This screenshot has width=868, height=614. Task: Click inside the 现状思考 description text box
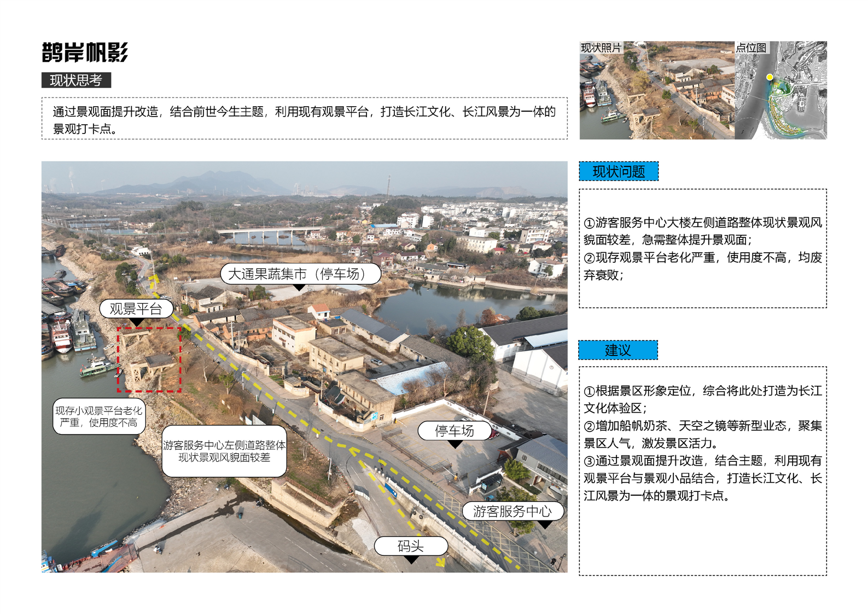[x=304, y=119]
